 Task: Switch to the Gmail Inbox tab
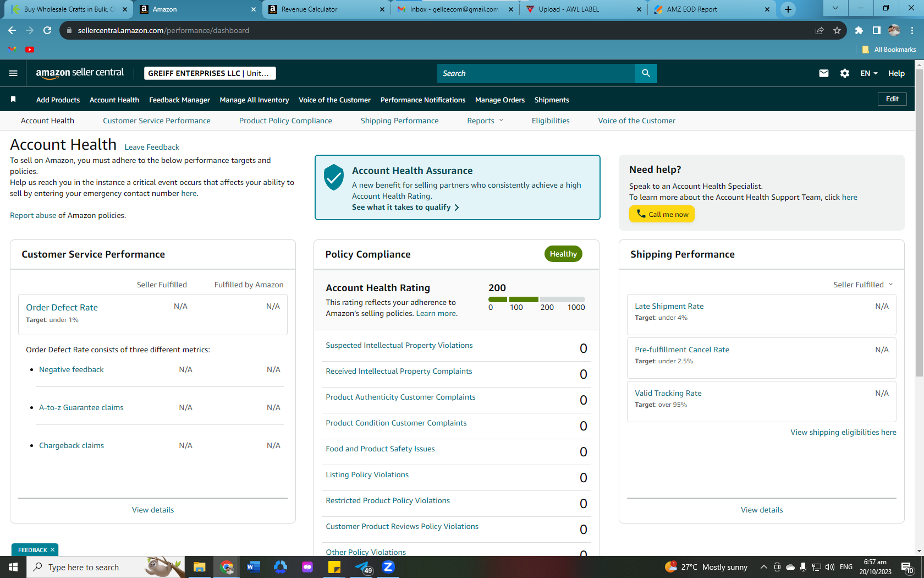click(455, 9)
